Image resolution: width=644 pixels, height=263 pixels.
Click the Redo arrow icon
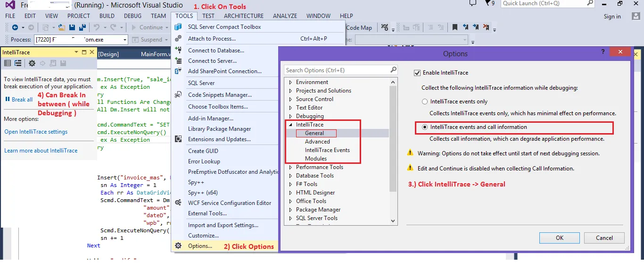[113, 27]
